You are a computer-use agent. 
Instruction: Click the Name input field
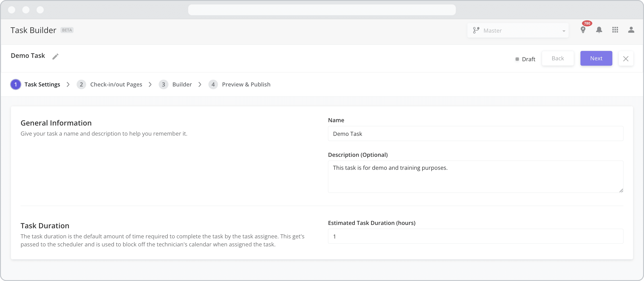pyautogui.click(x=475, y=134)
